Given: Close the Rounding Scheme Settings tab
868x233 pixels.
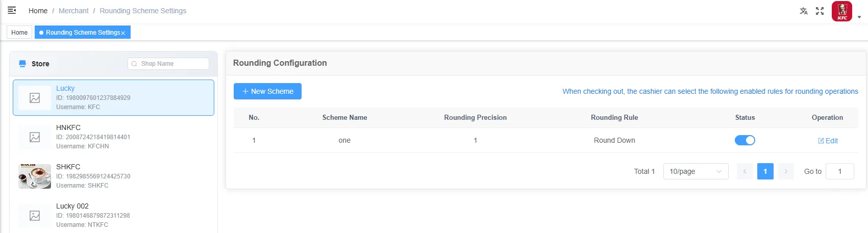Looking at the screenshot, I should coord(123,33).
